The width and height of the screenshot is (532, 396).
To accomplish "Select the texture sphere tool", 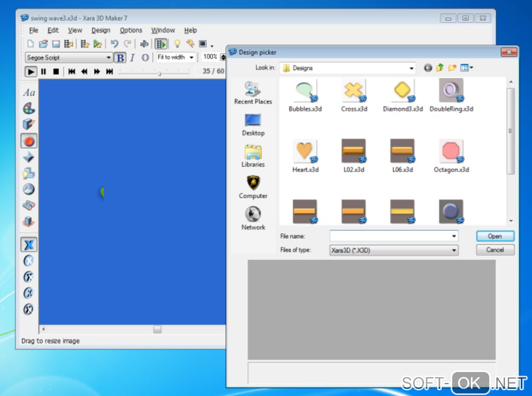I will coord(29,189).
